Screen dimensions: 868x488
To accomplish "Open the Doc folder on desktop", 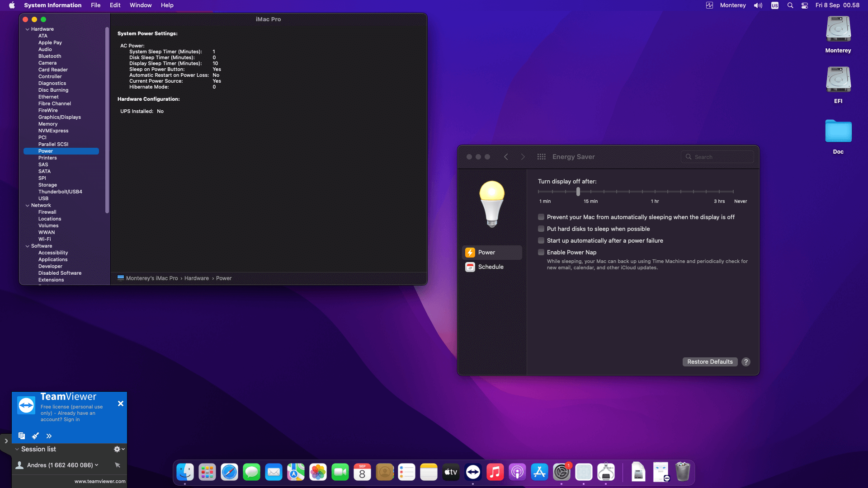I will [x=838, y=136].
